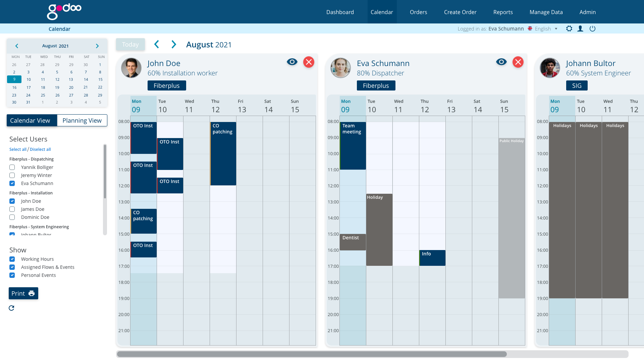Check the James Doe checkbox
This screenshot has width=644, height=362.
point(12,209)
